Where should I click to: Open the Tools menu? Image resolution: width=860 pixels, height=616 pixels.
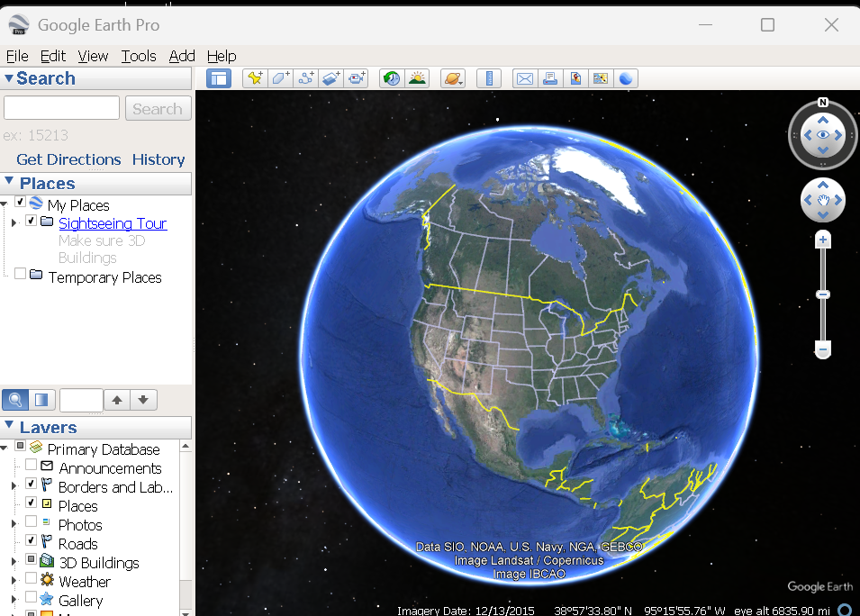pyautogui.click(x=139, y=56)
